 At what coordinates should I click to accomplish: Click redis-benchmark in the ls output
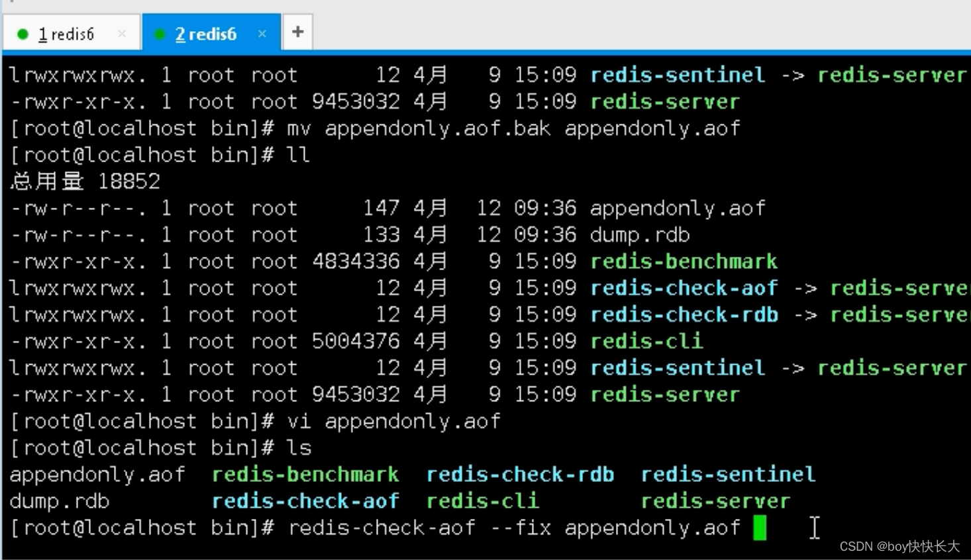pos(305,475)
